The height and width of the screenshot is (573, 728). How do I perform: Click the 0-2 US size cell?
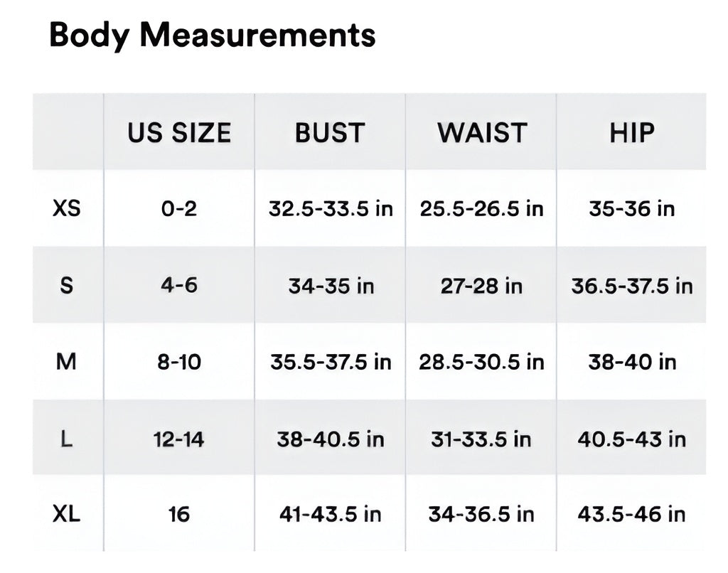tap(179, 209)
